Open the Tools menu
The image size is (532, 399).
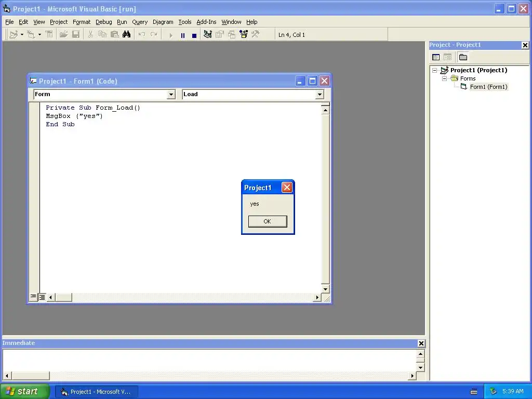click(185, 22)
